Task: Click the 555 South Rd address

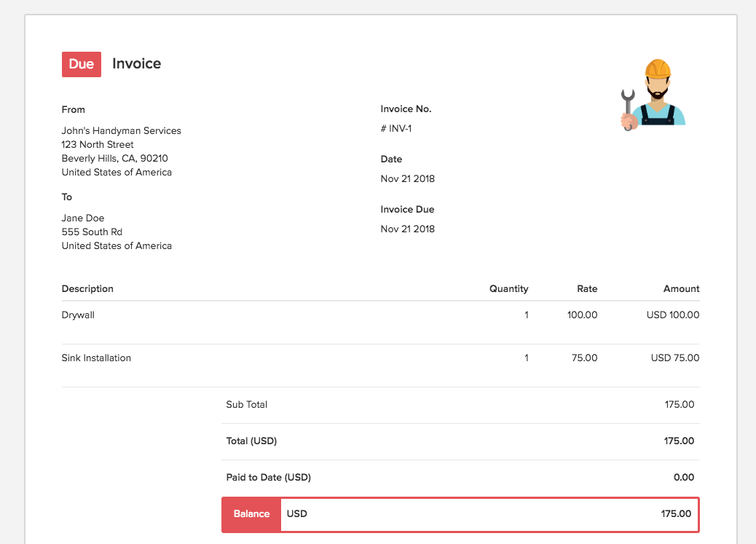Action: pyautogui.click(x=92, y=232)
